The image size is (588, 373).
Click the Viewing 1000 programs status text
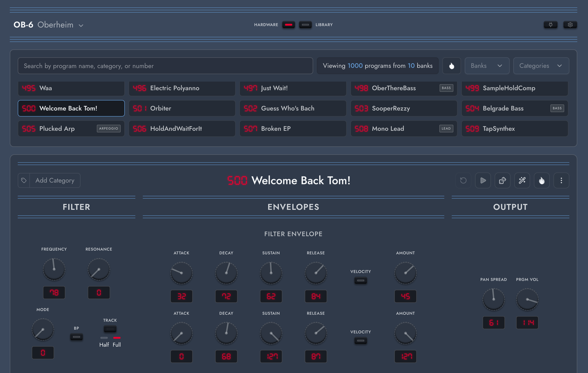[x=378, y=66]
